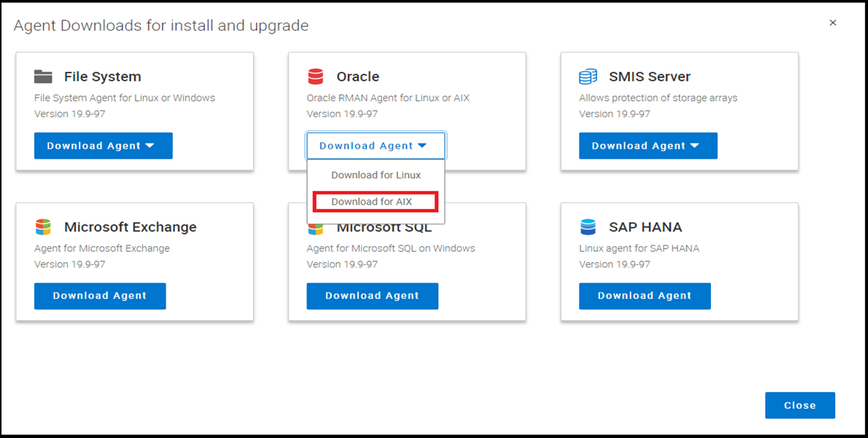Image resolution: width=868 pixels, height=438 pixels.
Task: Click the Oracle RMAN Agent description text
Action: (x=388, y=98)
